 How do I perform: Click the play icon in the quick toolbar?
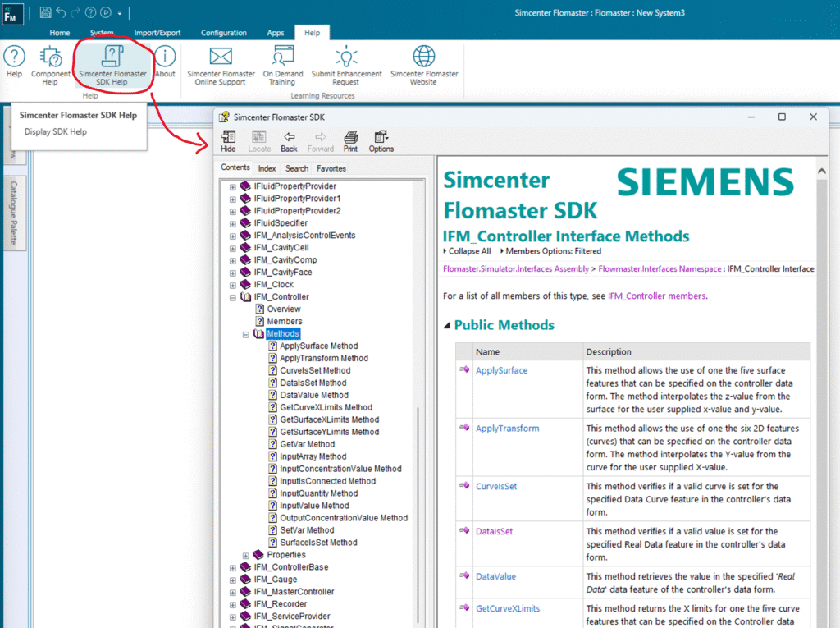pos(106,12)
